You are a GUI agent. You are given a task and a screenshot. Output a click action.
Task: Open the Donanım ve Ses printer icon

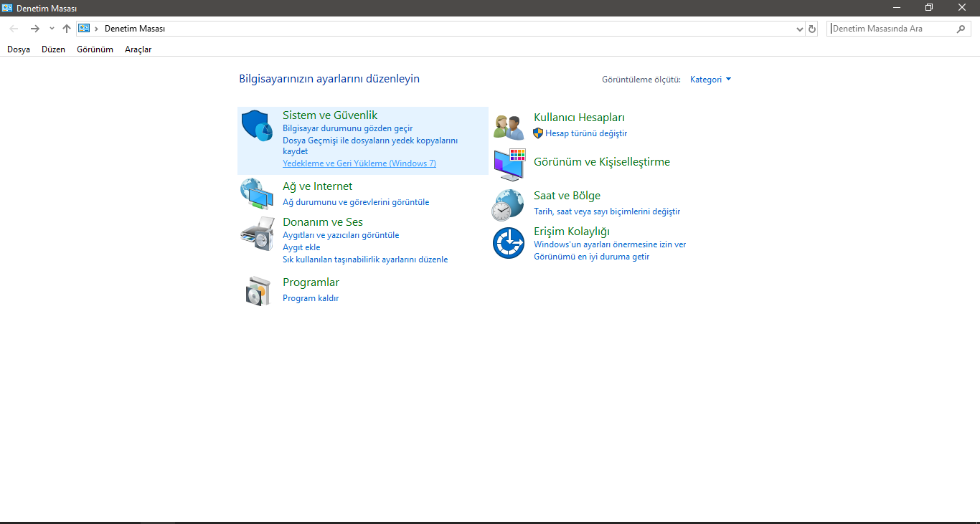(257, 233)
